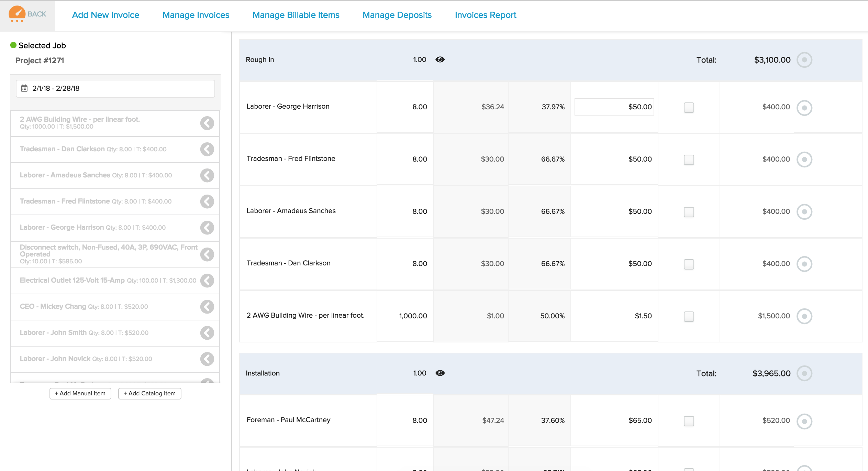Click arrow icon for Laborer - Amadeus Sanches list item

207,175
